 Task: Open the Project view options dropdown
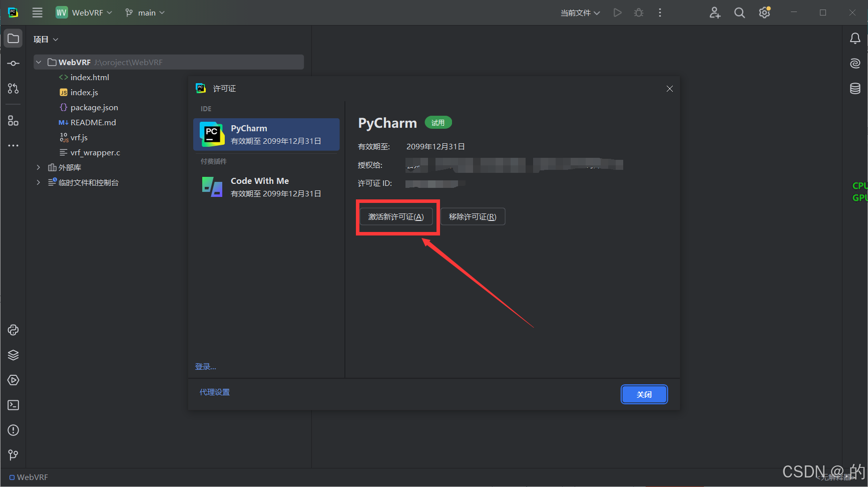46,39
